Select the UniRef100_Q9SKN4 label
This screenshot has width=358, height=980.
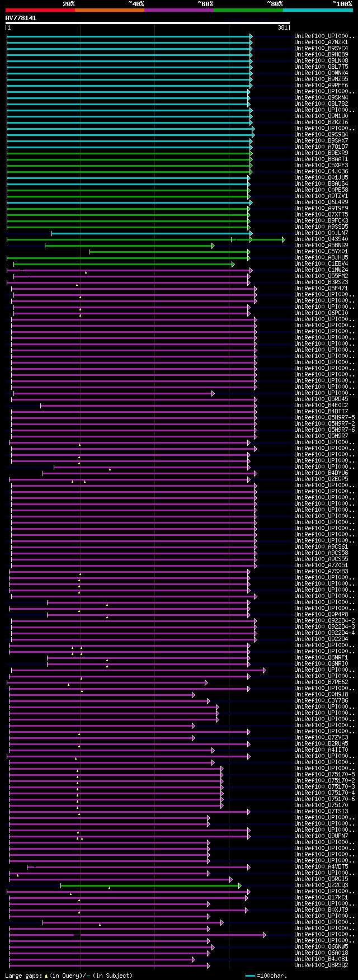[x=321, y=97]
